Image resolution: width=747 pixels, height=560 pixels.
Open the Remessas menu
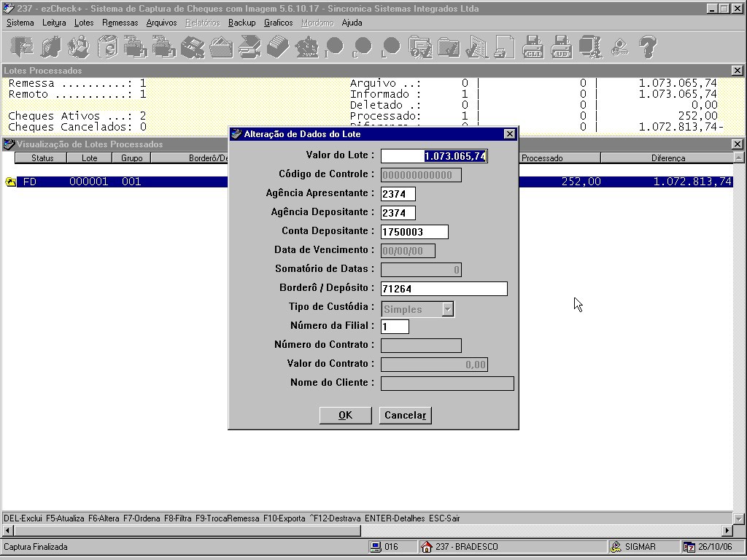tap(120, 23)
